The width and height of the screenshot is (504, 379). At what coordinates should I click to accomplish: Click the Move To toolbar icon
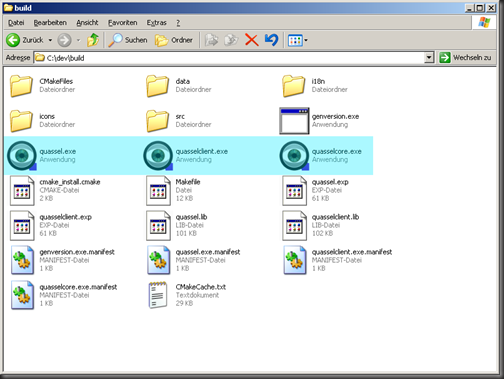pyautogui.click(x=211, y=40)
